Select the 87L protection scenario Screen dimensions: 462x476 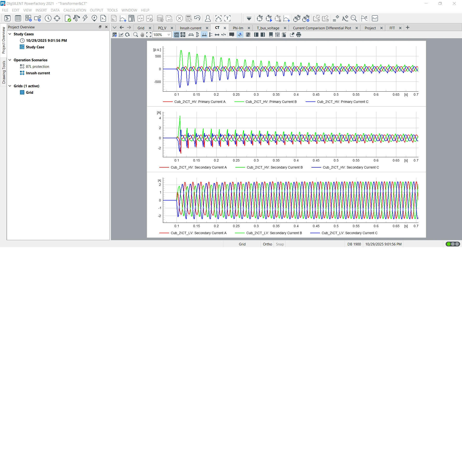[x=38, y=67]
